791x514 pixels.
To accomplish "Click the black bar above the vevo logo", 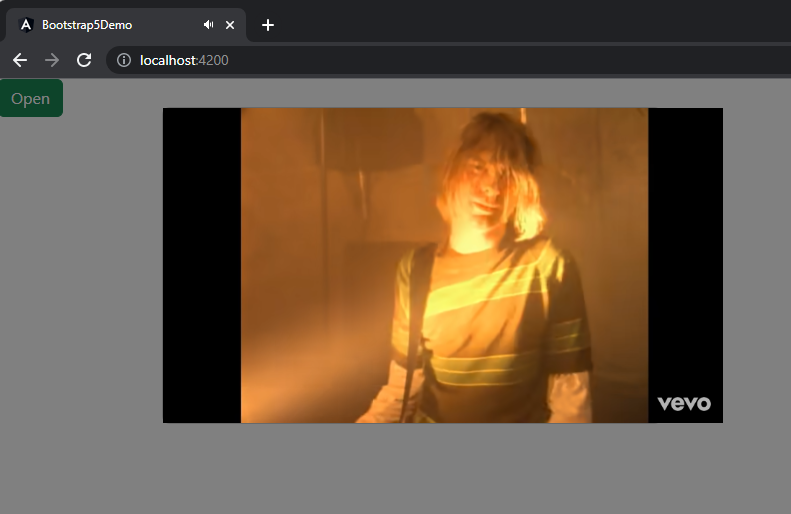I will point(685,250).
